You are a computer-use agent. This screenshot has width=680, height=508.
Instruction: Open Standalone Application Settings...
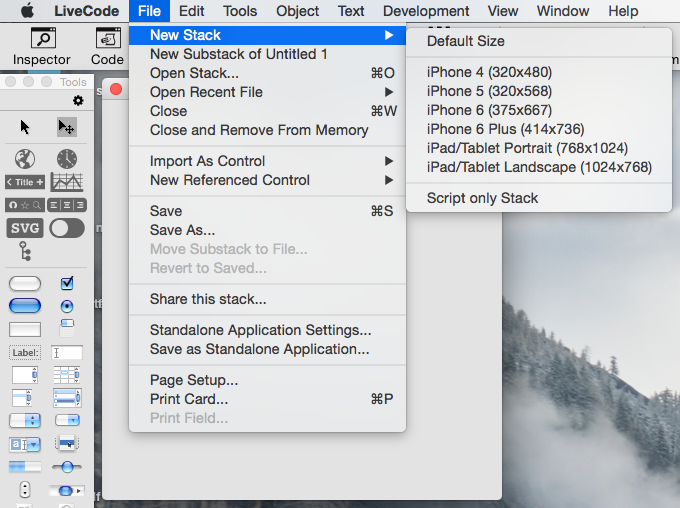[x=268, y=330]
